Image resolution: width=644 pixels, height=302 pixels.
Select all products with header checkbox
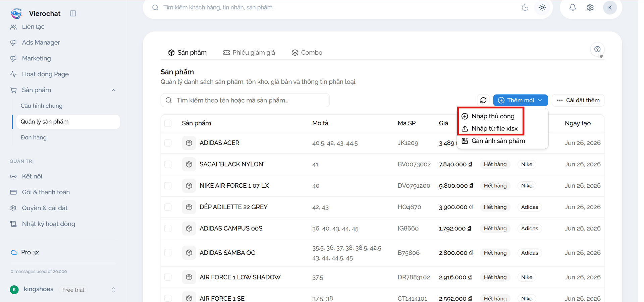point(168,123)
